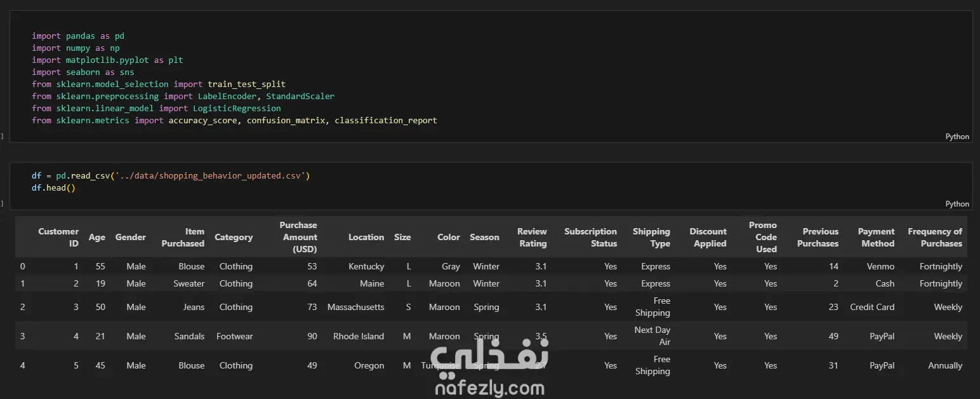980x399 pixels.
Task: Click the Sandals item cell
Action: (x=190, y=336)
